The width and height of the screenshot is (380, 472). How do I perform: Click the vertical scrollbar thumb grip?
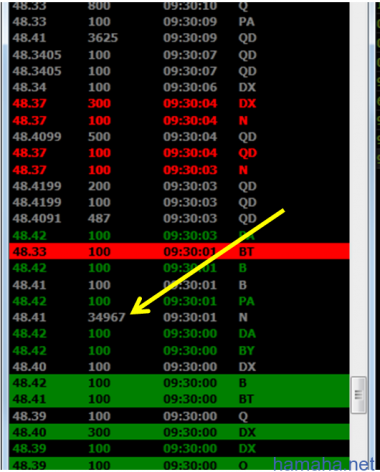coord(359,395)
